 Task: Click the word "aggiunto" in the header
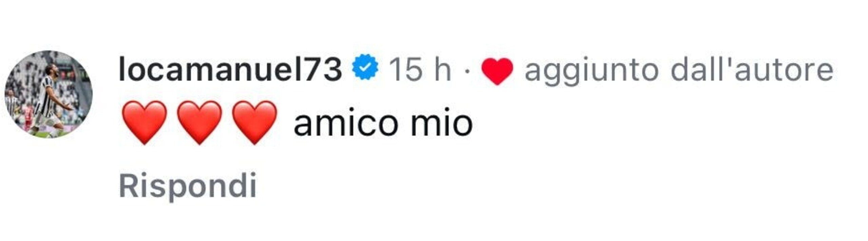coord(592,72)
